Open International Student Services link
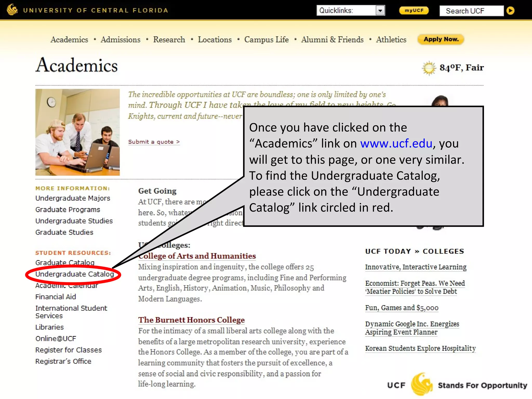 (71, 312)
